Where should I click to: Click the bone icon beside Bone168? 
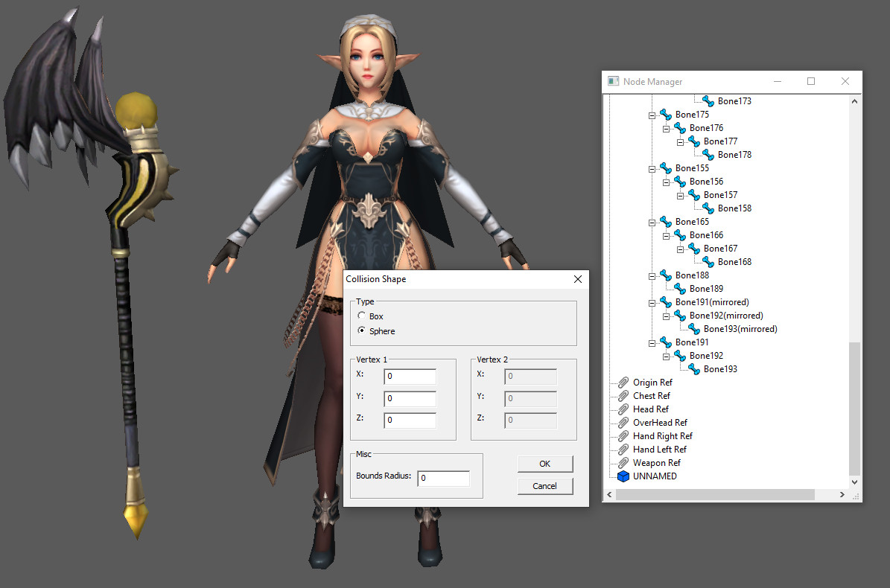[x=708, y=262]
